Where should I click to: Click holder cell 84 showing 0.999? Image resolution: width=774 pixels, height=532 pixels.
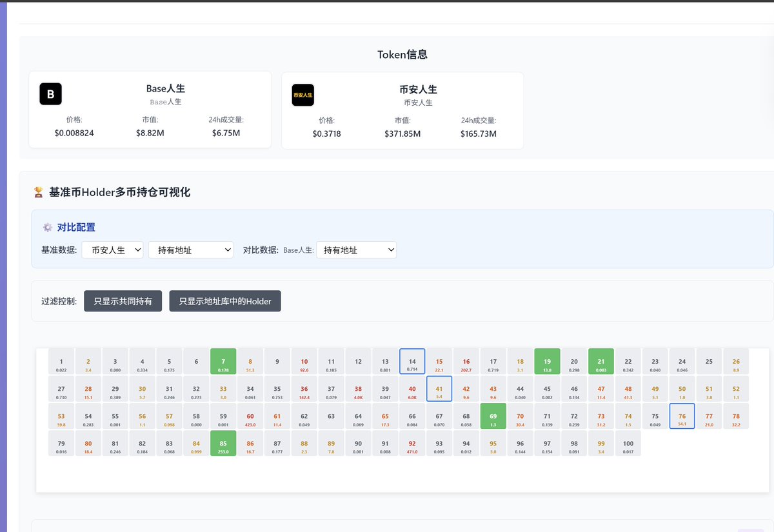[x=196, y=444]
